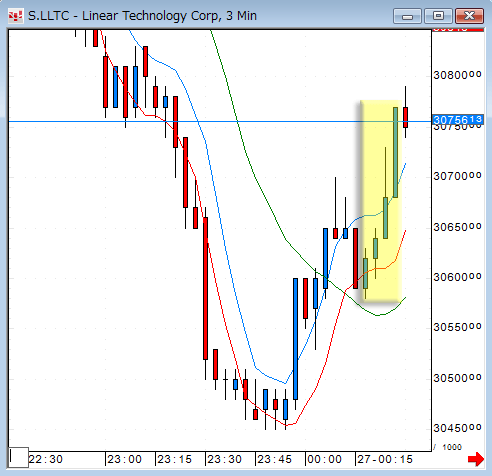The width and height of the screenshot is (492, 476).
Task: Minimize the S.LLTC chart window
Action: [407, 16]
